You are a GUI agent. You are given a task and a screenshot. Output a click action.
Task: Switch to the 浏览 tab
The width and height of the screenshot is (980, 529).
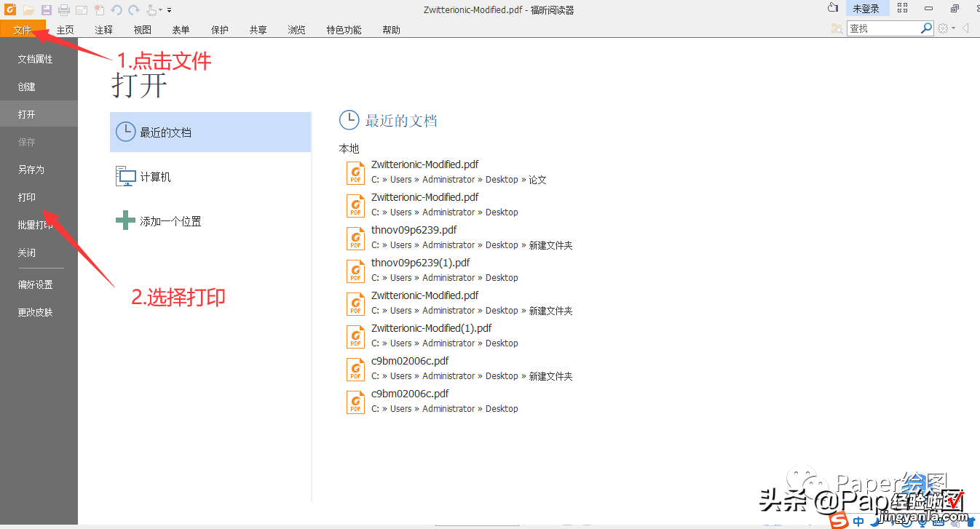297,30
